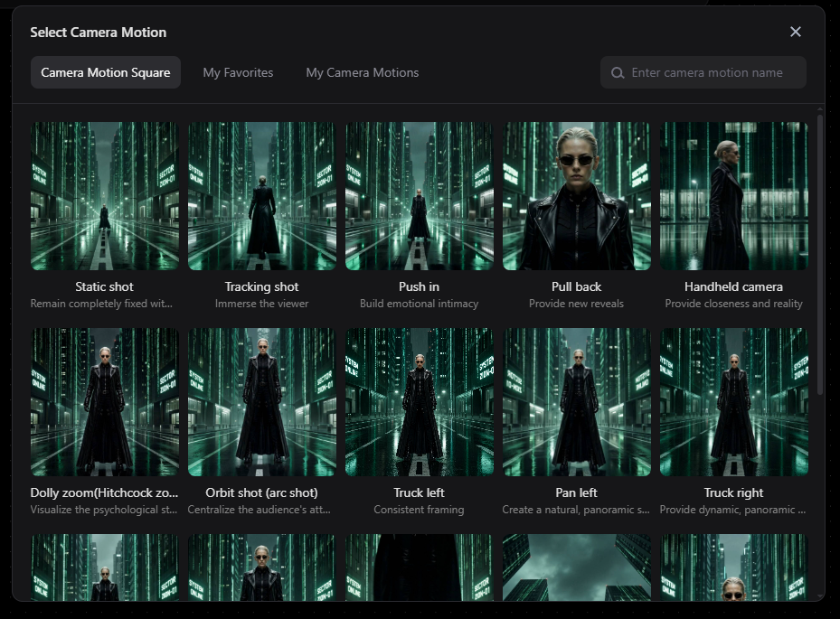This screenshot has width=840, height=619.
Task: Click the 'Build emotional intimacy' description
Action: (x=419, y=304)
